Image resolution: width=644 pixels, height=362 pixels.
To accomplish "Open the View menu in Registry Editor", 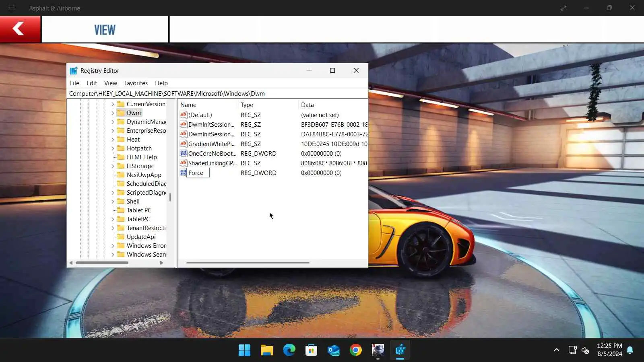I will pyautogui.click(x=111, y=83).
